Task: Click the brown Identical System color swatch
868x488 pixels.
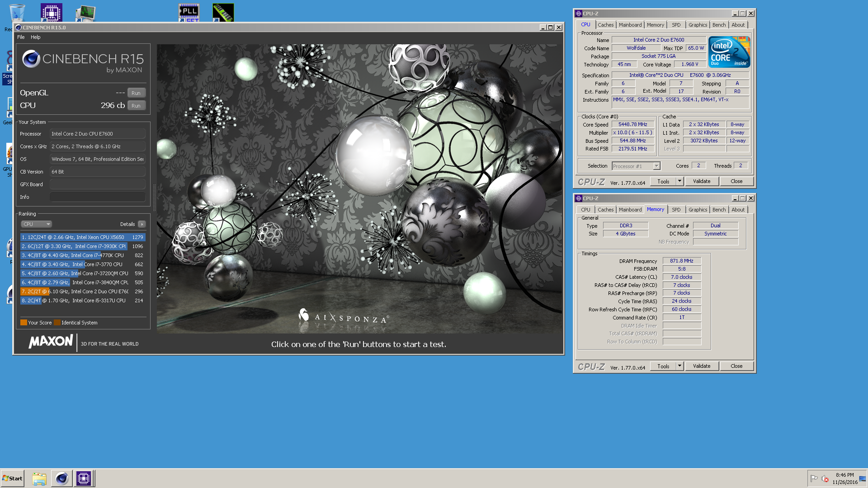Action: 57,323
